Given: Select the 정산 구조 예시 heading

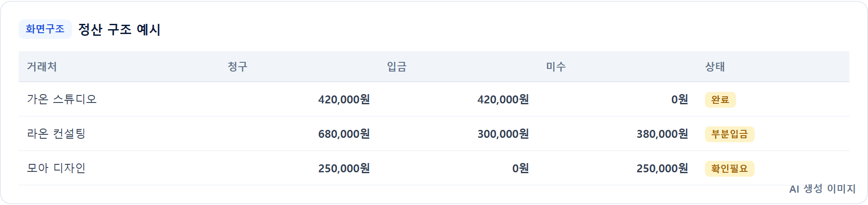Looking at the screenshot, I should tap(119, 30).
